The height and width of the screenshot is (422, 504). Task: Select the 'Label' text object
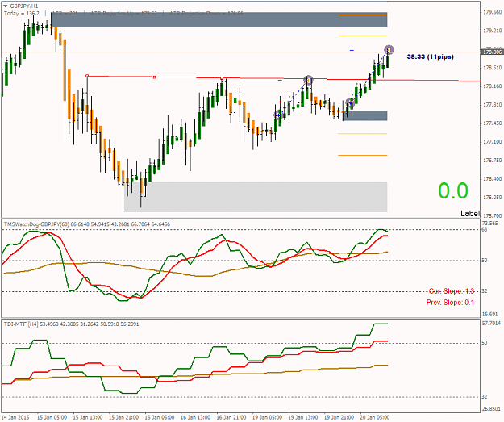[x=470, y=214]
